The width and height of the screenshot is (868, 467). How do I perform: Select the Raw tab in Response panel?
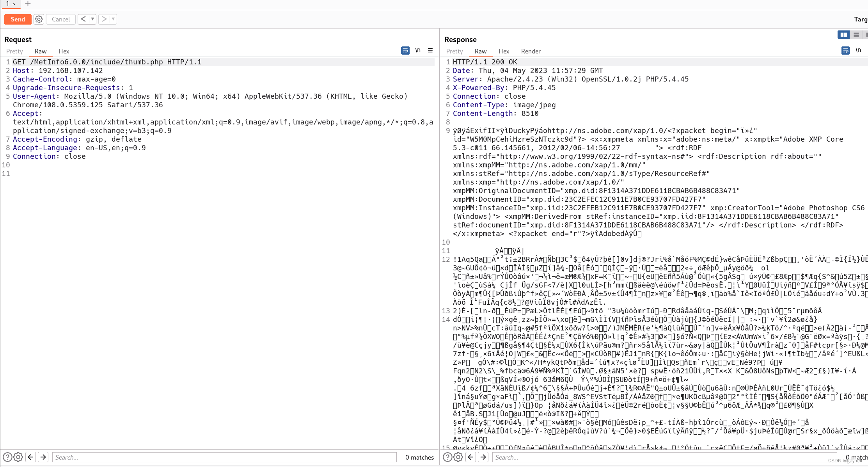pos(481,51)
